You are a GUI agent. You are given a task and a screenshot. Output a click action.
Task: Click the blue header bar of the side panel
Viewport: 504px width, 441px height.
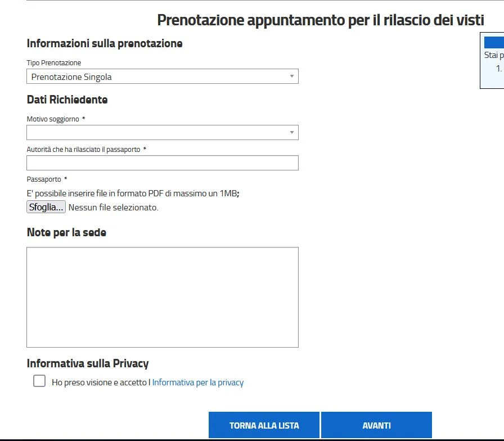point(494,42)
